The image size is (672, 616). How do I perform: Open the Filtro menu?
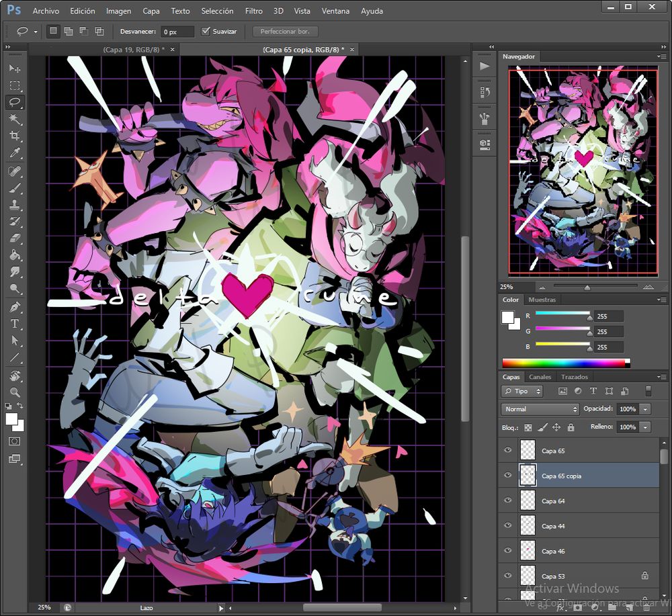(254, 11)
